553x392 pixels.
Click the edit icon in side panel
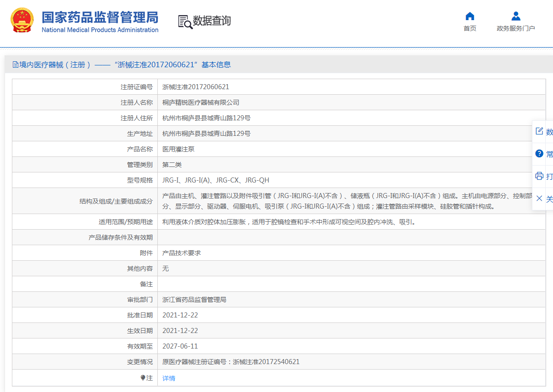coord(539,131)
